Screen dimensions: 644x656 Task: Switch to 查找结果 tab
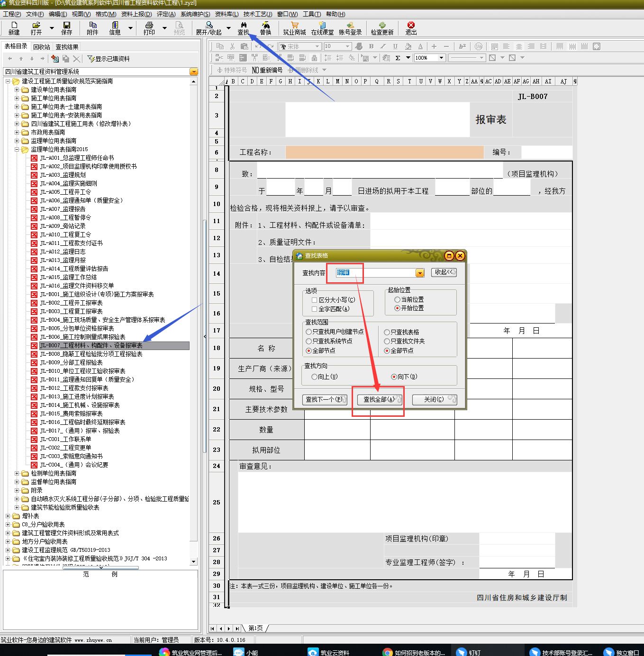[x=67, y=47]
